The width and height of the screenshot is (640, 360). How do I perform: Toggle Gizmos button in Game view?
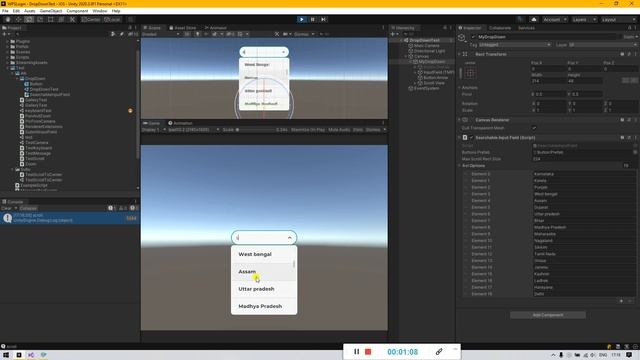point(373,130)
